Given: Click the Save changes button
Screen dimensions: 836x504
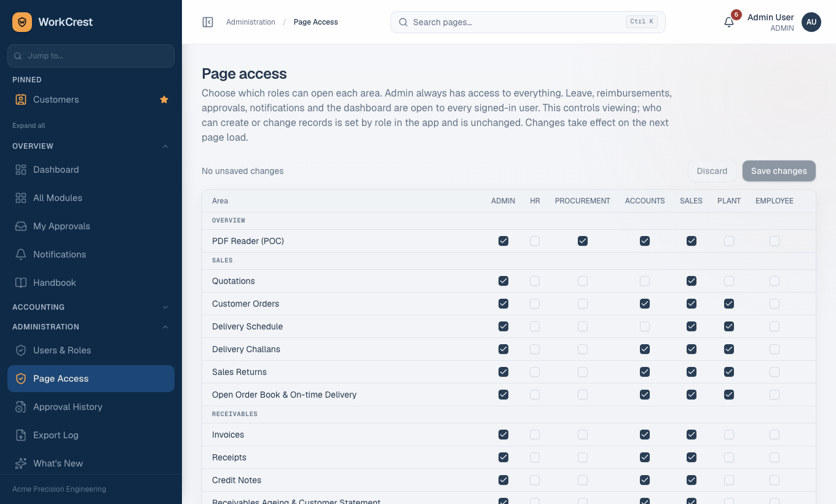Looking at the screenshot, I should coord(779,171).
